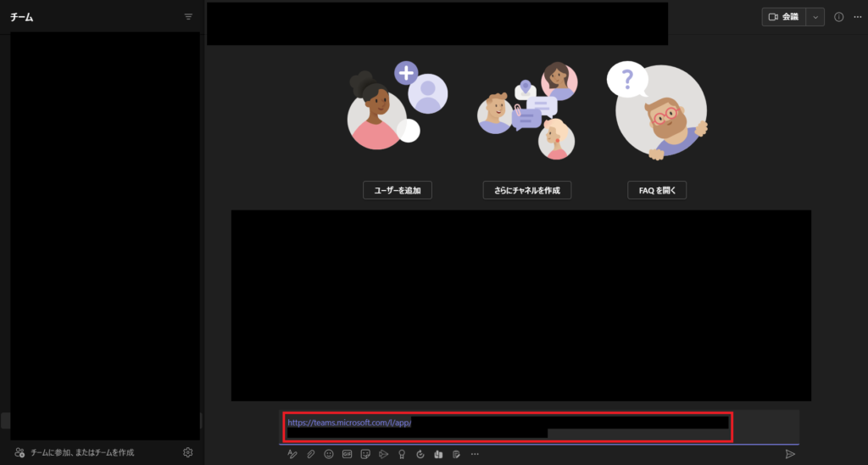
Task: Click the channel chat illustration thumbnail
Action: pyautogui.click(x=527, y=111)
